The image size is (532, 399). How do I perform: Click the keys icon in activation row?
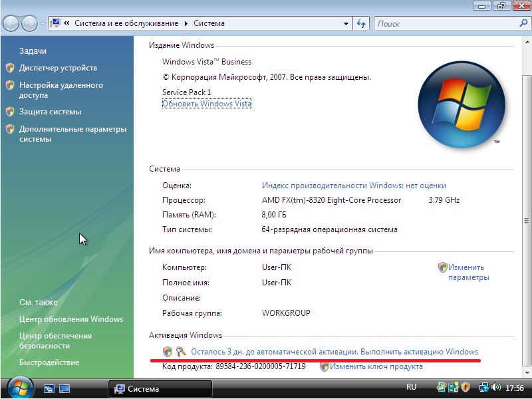(181, 352)
